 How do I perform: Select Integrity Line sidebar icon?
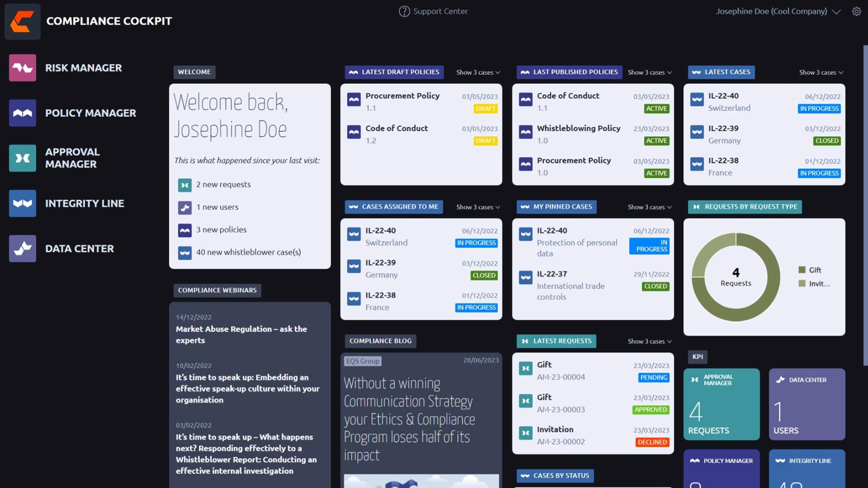[x=22, y=203]
